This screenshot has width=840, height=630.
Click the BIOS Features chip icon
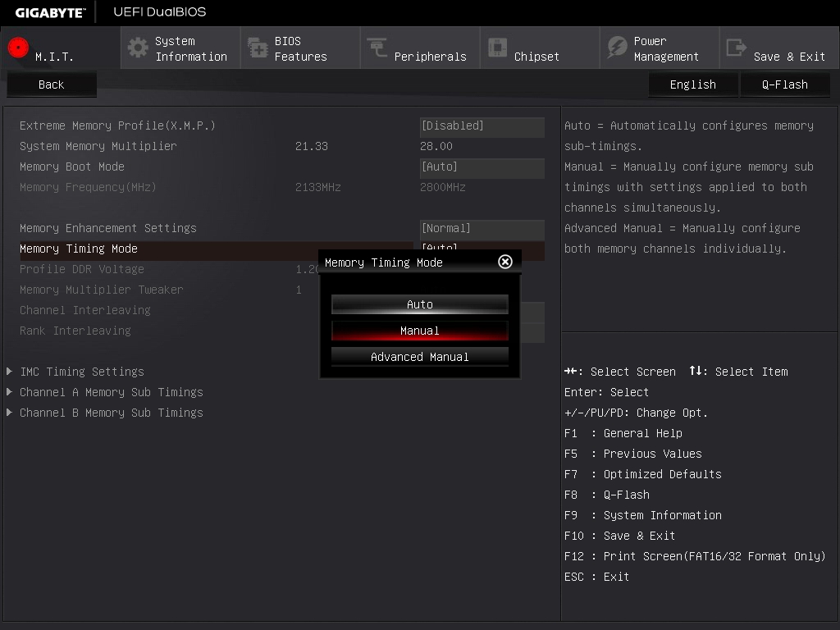coord(258,48)
